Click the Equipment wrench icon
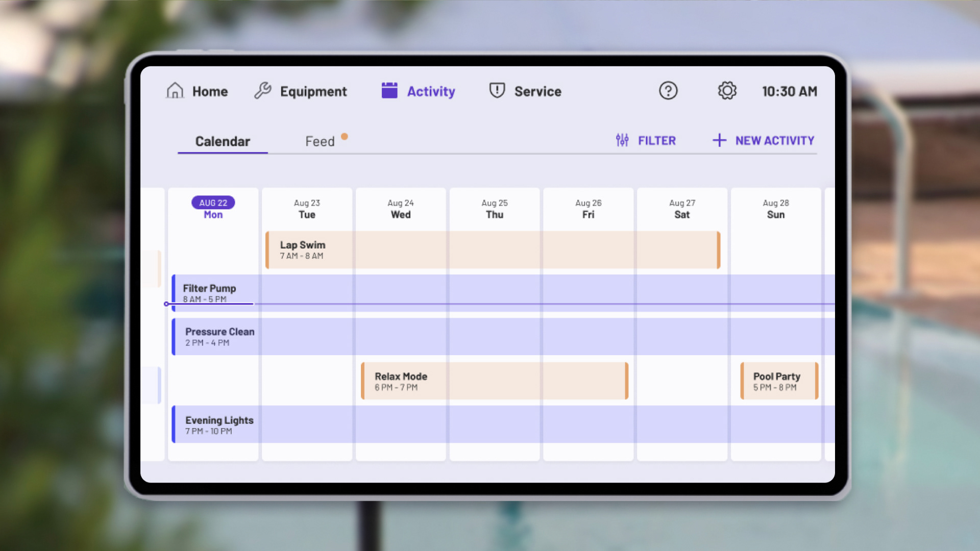This screenshot has height=551, width=980. click(x=263, y=91)
